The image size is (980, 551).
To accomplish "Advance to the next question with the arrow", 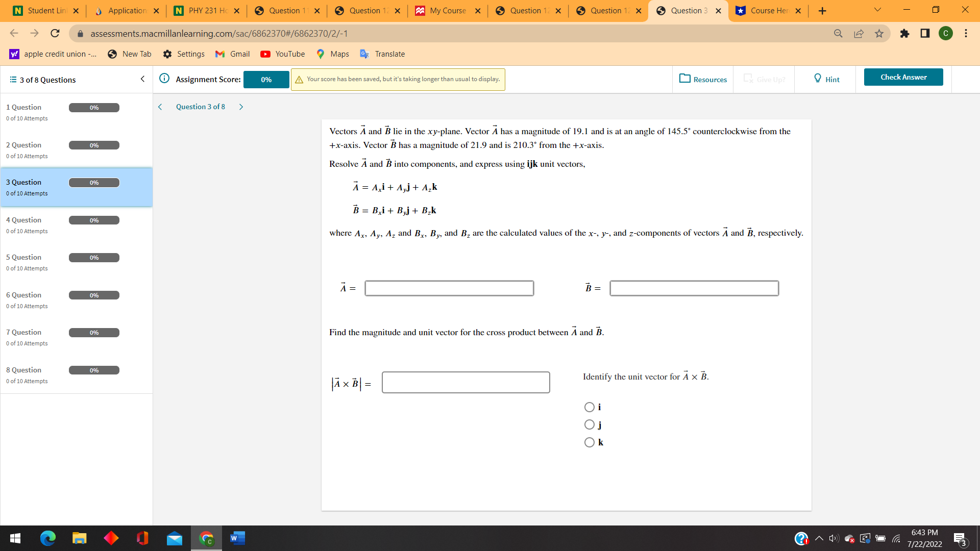I will (x=241, y=107).
